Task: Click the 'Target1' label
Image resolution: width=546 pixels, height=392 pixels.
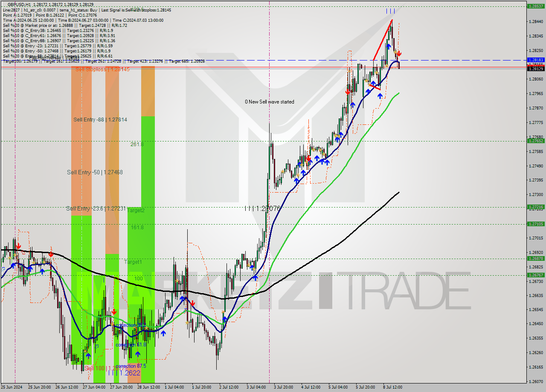Action: pyautogui.click(x=133, y=262)
